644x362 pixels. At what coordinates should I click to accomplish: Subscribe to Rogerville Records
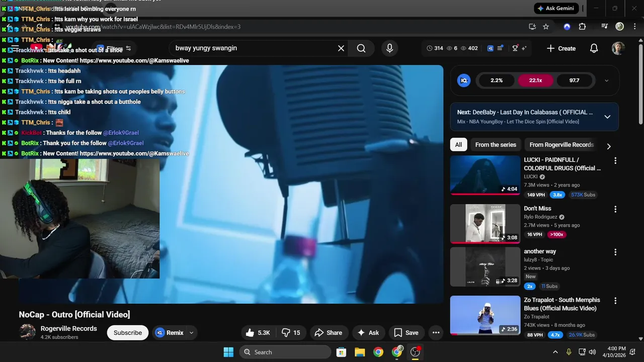128,332
